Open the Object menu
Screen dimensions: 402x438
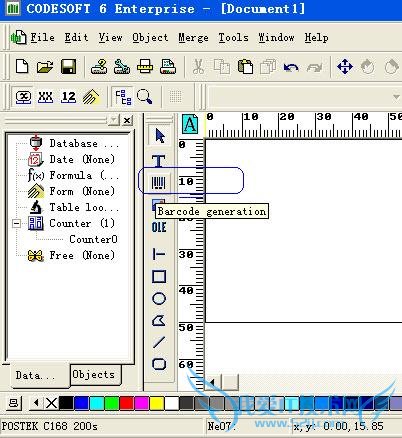coord(150,37)
